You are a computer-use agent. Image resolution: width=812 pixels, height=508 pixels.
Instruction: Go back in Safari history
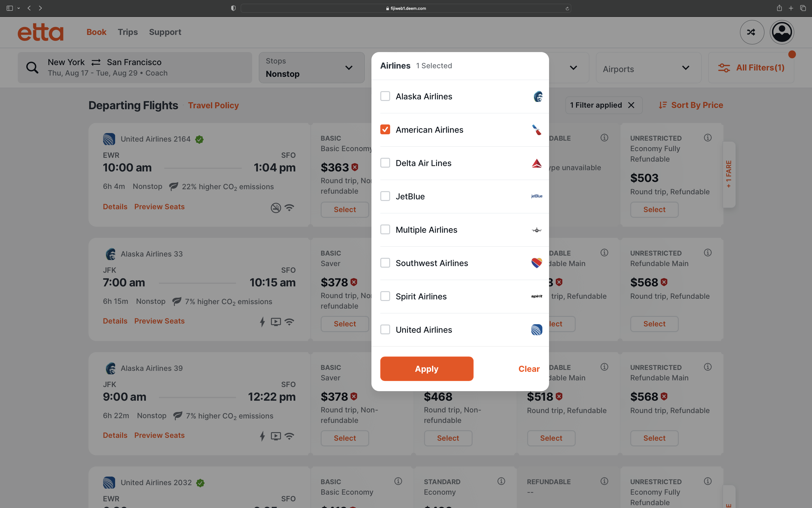pos(29,8)
